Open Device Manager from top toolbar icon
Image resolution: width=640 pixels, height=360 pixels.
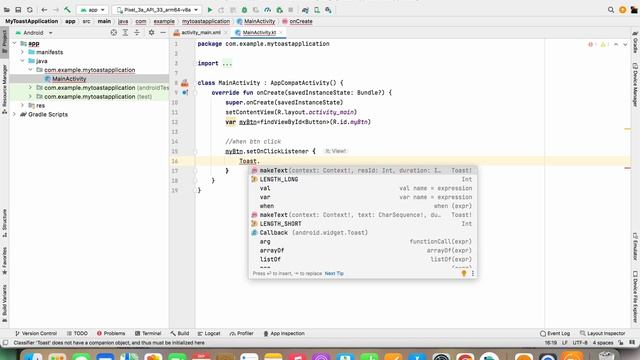coord(317,10)
